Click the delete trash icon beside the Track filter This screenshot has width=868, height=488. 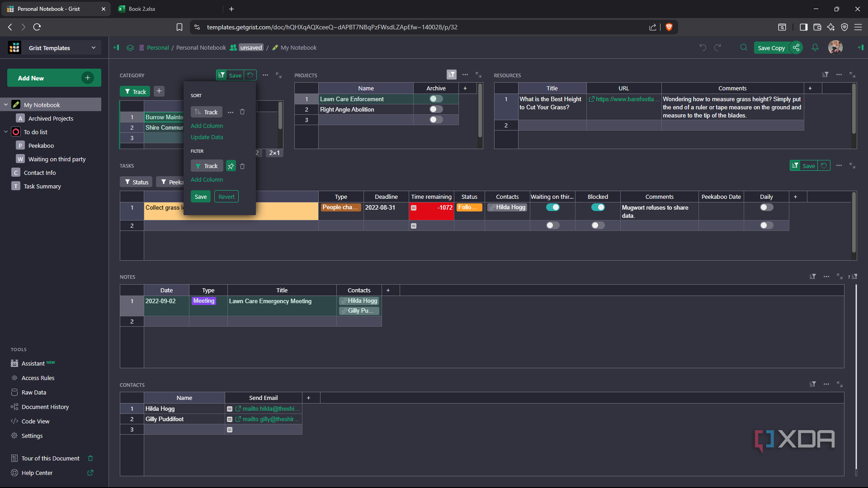tap(243, 166)
